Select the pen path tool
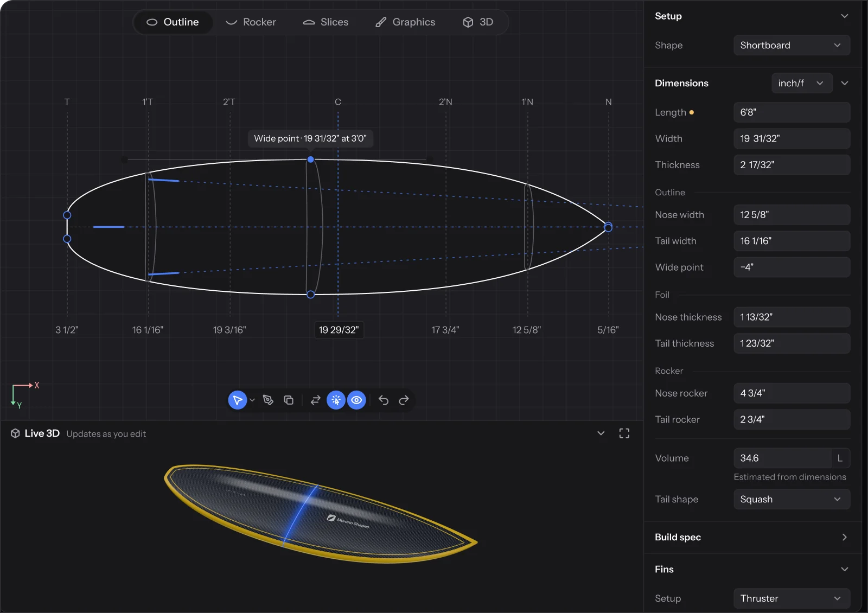 pos(268,400)
